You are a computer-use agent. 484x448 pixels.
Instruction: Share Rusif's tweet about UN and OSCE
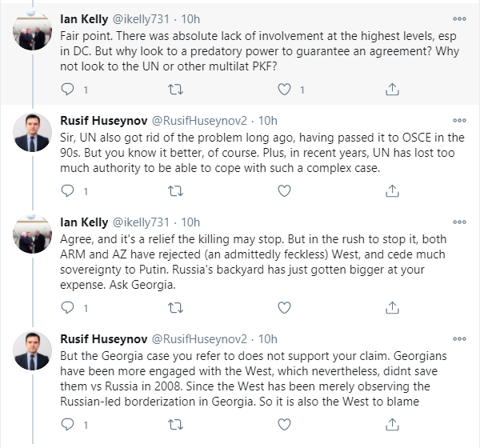tap(392, 192)
